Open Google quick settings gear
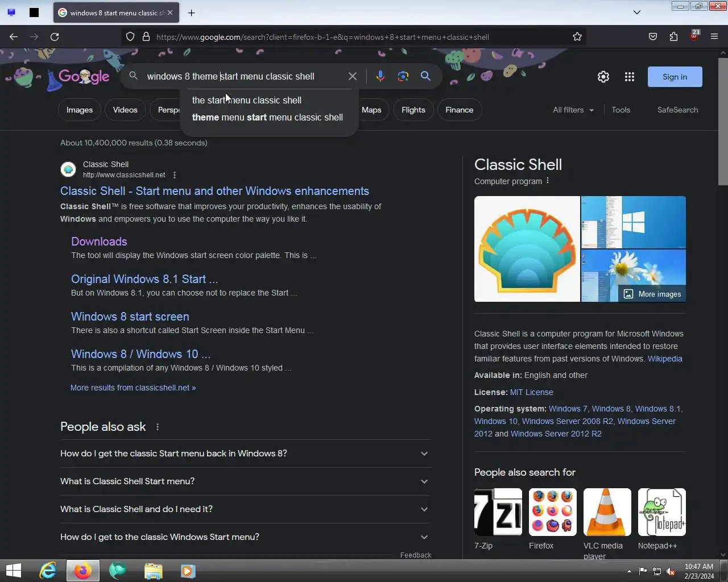The width and height of the screenshot is (728, 582). coord(603,77)
